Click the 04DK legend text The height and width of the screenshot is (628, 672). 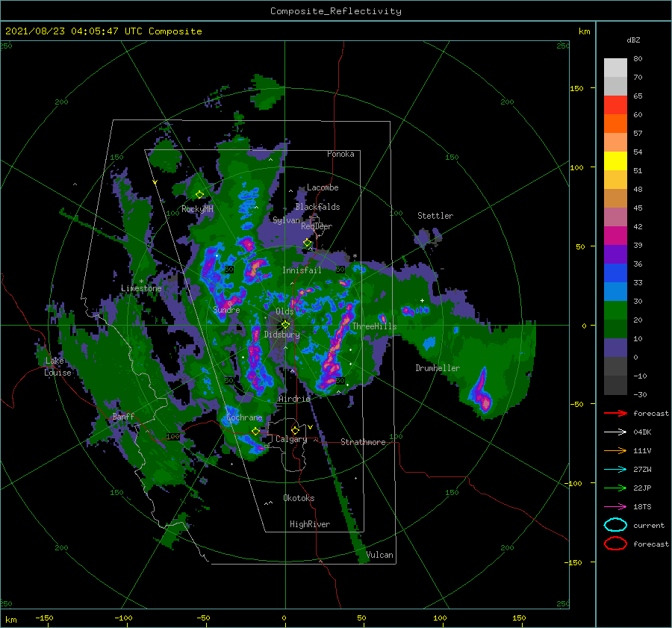point(642,432)
